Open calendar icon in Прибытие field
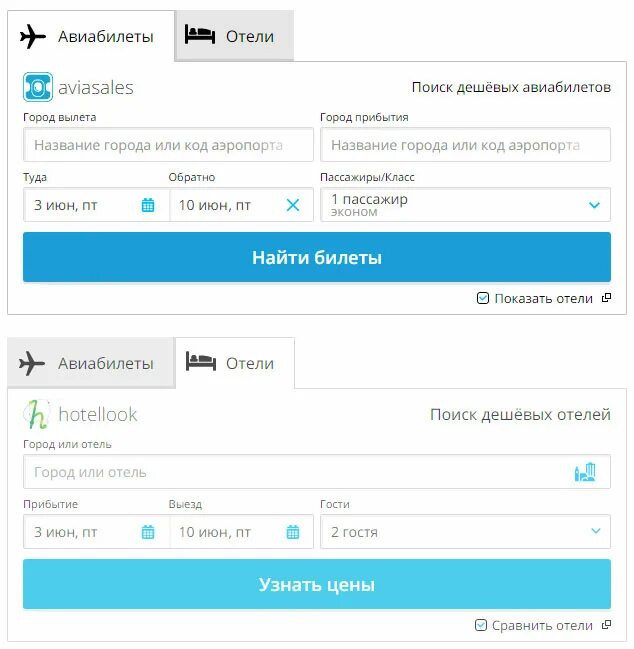This screenshot has width=634, height=649. [148, 532]
